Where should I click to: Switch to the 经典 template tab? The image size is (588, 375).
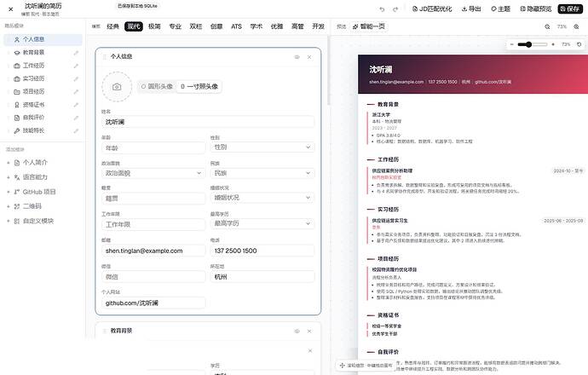112,26
